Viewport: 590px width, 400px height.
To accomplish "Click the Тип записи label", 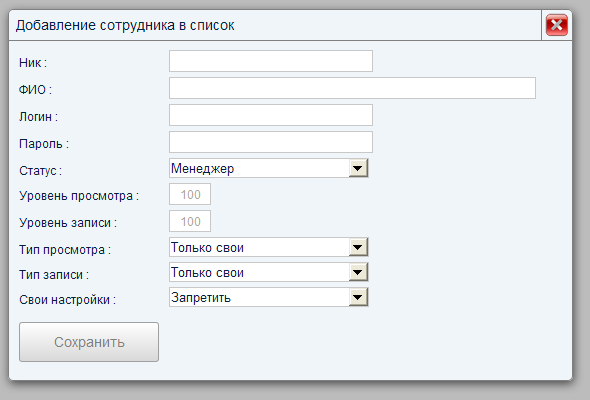I will click(x=54, y=275).
